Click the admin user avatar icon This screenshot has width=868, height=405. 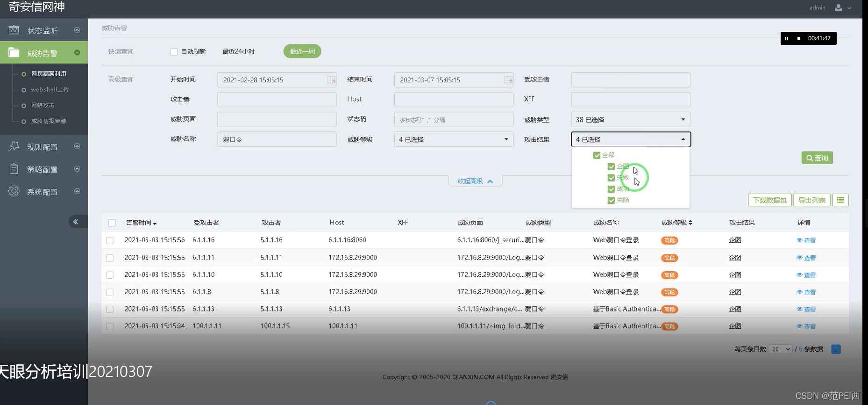839,7
